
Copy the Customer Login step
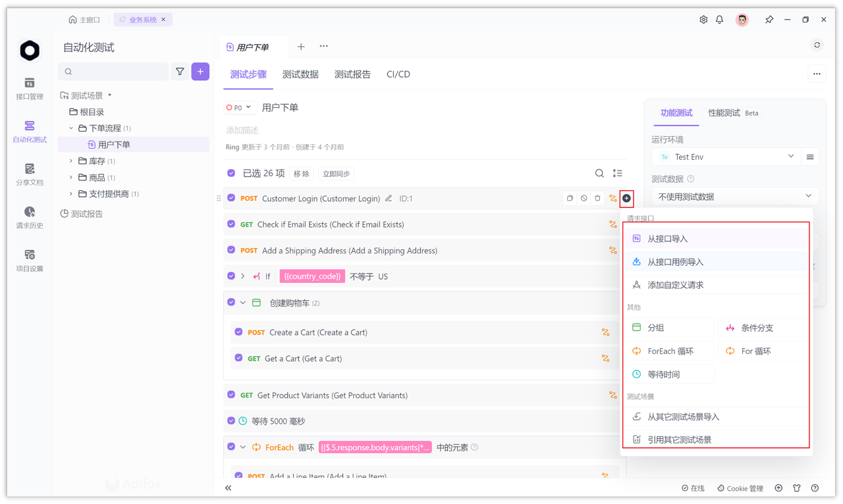point(570,198)
